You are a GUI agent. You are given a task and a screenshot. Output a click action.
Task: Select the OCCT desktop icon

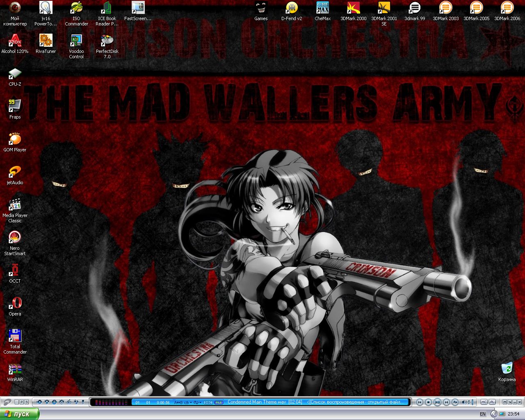coord(15,274)
